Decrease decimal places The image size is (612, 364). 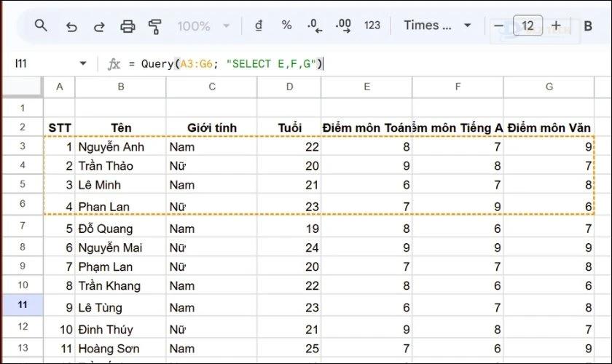pos(315,25)
